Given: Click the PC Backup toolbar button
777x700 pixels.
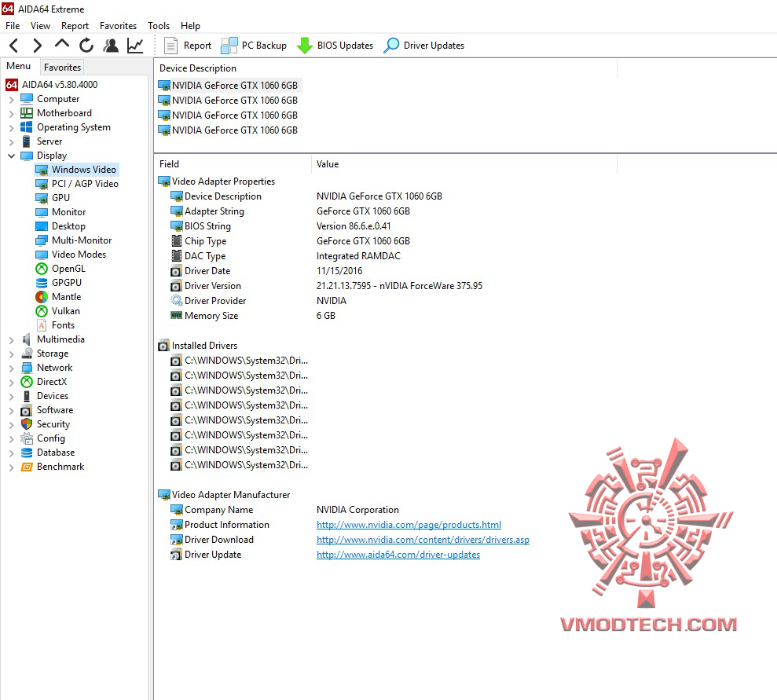Looking at the screenshot, I should pos(254,46).
